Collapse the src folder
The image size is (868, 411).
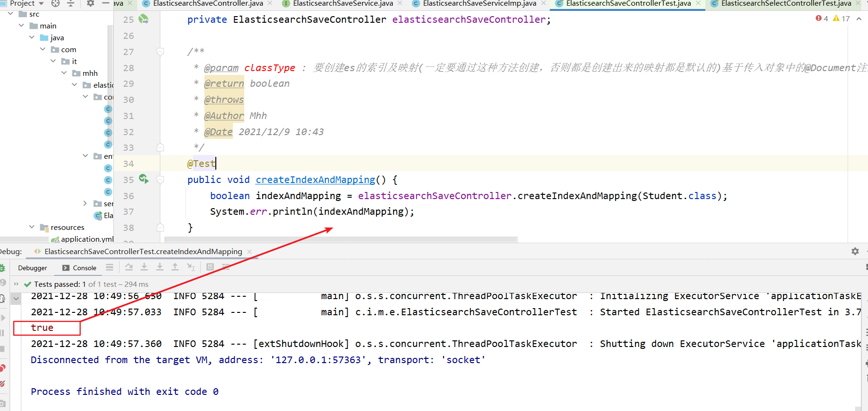point(10,14)
